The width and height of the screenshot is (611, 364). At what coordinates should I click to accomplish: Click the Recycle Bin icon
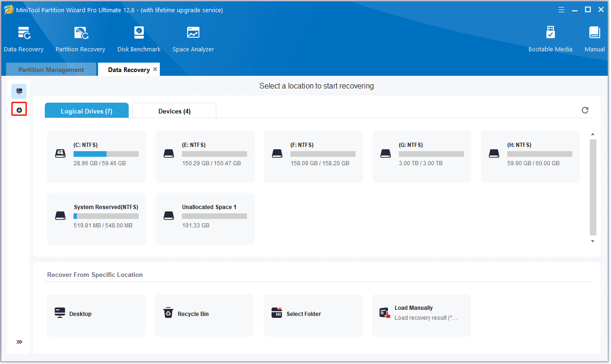[x=168, y=313]
